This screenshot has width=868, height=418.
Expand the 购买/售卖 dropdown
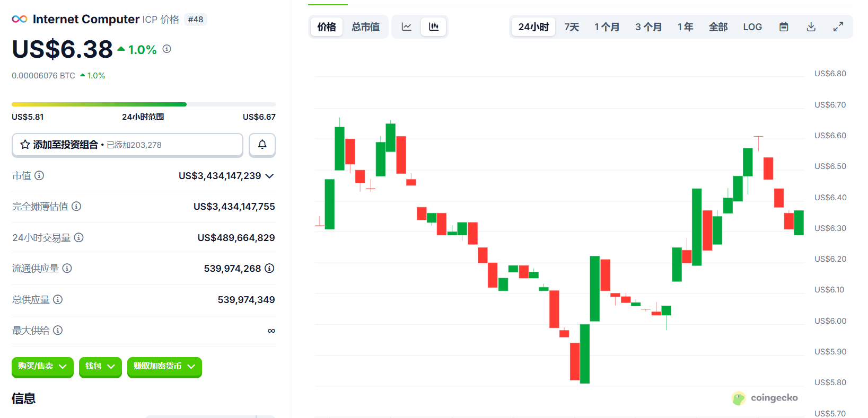(42, 367)
